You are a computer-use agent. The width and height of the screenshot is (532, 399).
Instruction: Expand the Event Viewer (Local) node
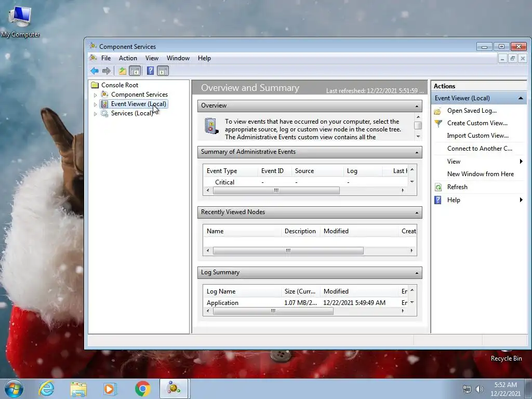click(96, 104)
